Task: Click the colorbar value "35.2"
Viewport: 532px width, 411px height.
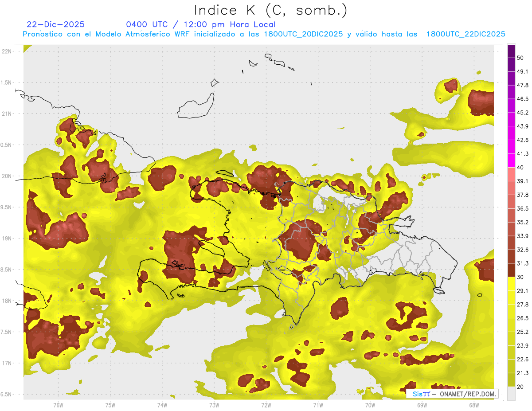Action: tap(522, 222)
